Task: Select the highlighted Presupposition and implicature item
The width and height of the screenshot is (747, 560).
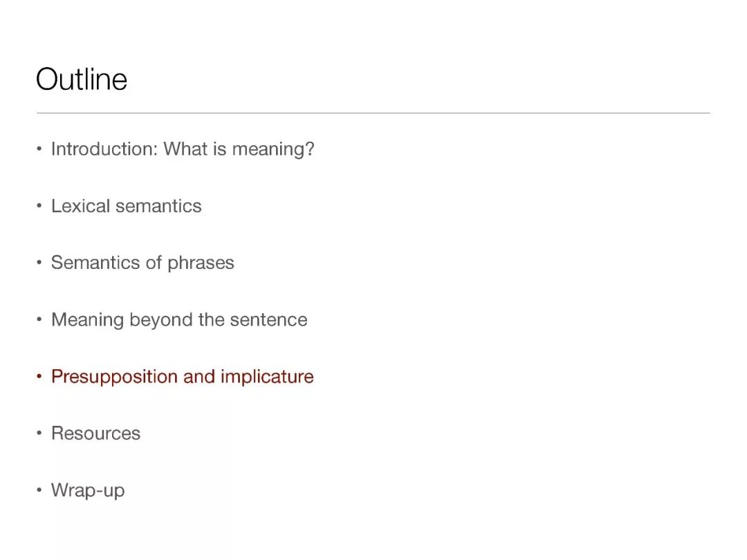Action: (183, 377)
